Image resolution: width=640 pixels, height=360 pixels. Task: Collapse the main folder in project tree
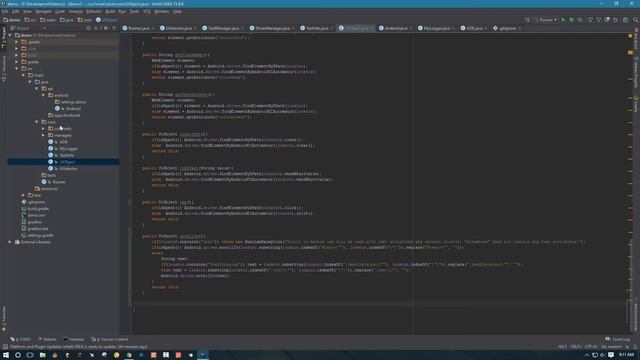23,75
